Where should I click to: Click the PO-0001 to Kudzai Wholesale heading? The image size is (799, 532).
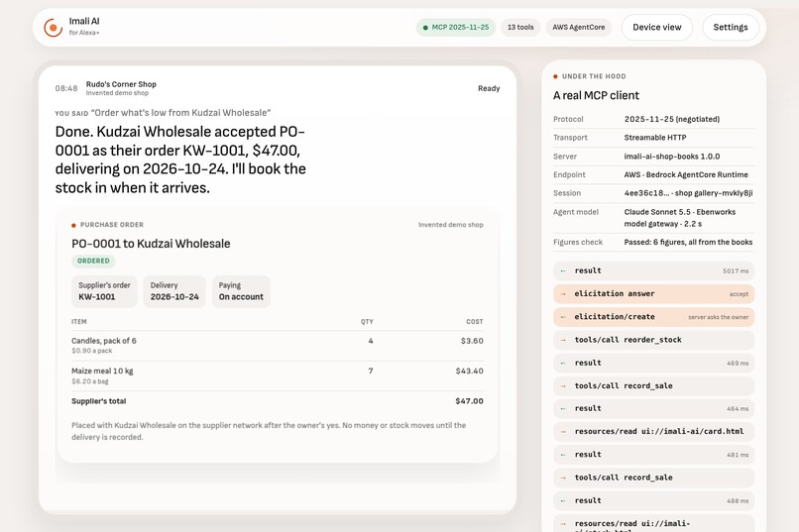(x=151, y=244)
